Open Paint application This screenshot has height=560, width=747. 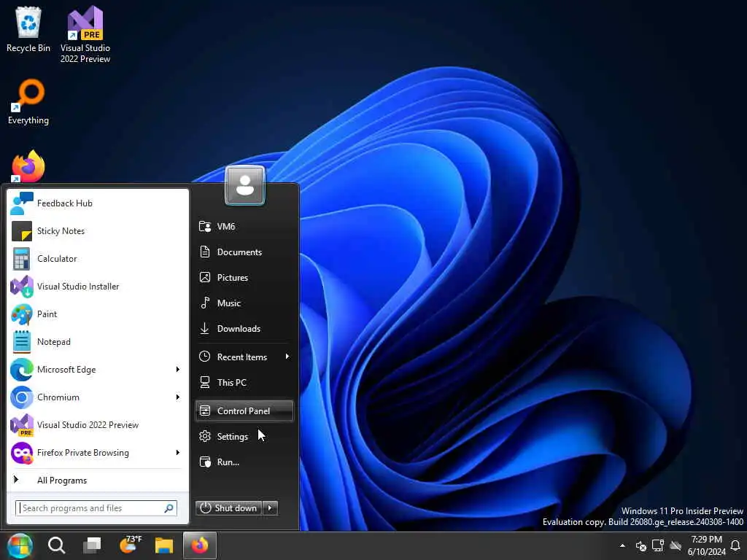tap(98, 314)
